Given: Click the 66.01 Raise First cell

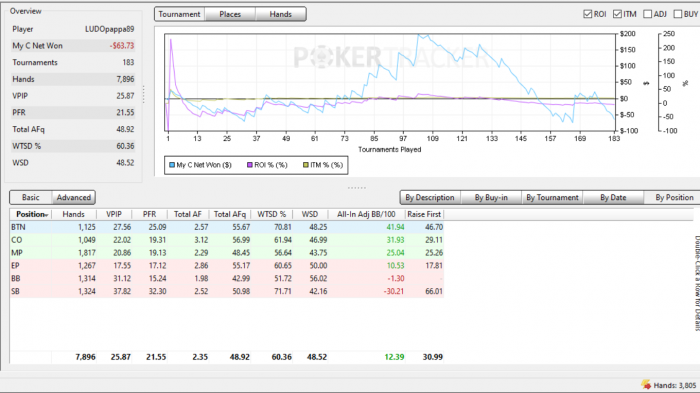Looking at the screenshot, I should point(433,291).
